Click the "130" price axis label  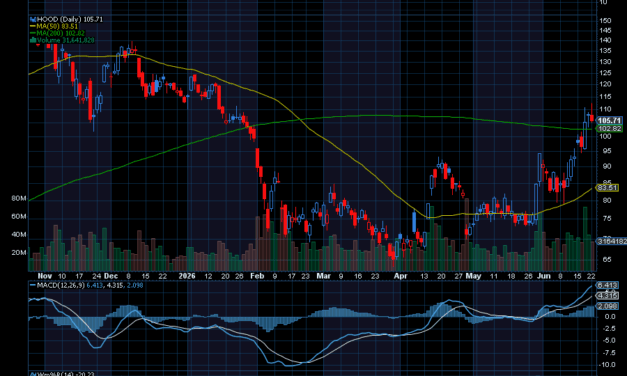(605, 62)
